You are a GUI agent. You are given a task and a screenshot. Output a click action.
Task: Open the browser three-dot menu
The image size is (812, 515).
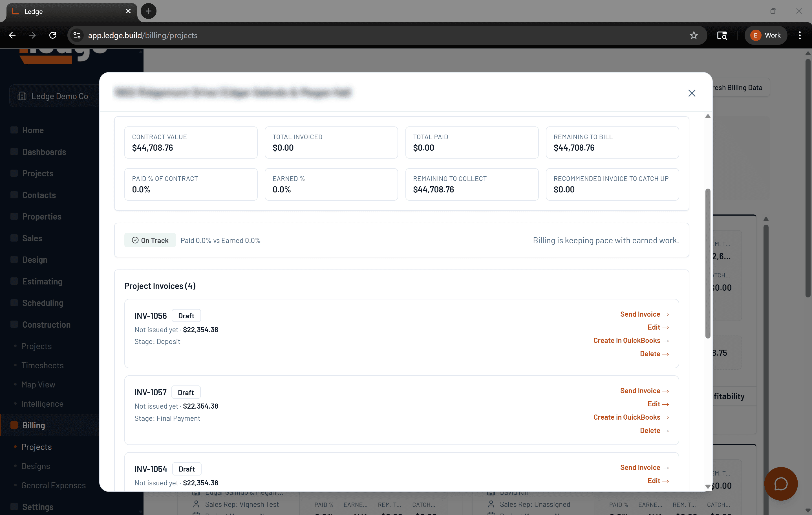click(x=800, y=36)
